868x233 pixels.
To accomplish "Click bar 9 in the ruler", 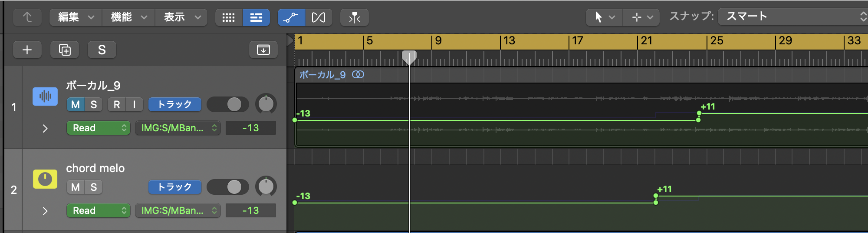I will 438,41.
